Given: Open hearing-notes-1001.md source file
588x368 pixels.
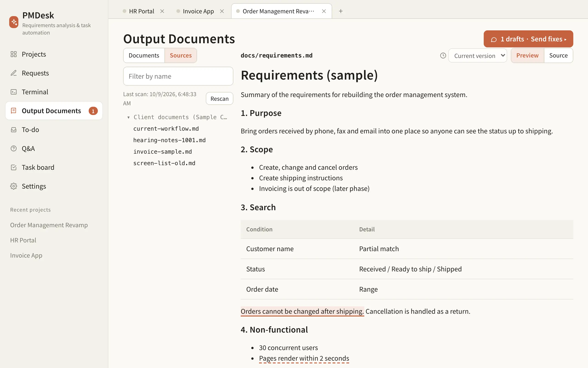Looking at the screenshot, I should pos(169,140).
